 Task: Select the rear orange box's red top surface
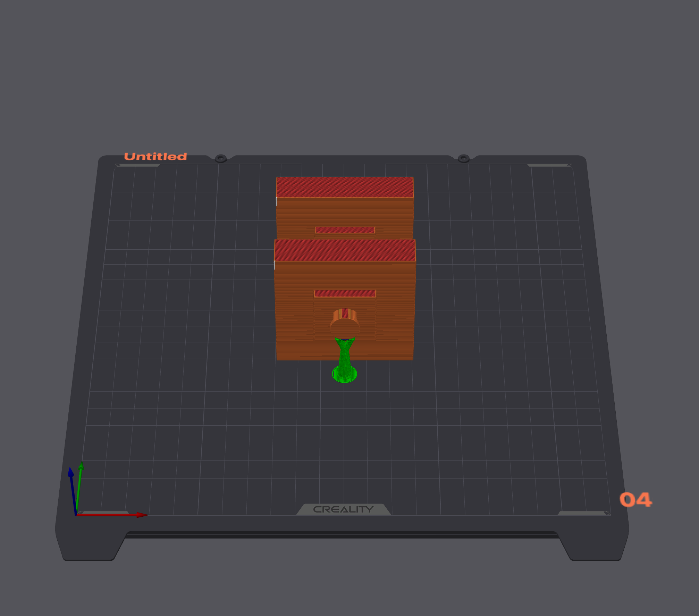pos(345,188)
